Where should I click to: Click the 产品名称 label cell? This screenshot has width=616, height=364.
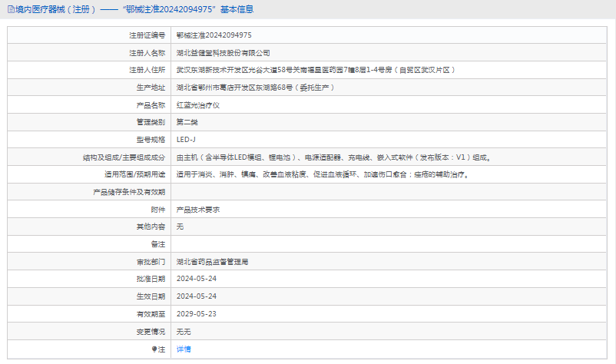[89, 105]
